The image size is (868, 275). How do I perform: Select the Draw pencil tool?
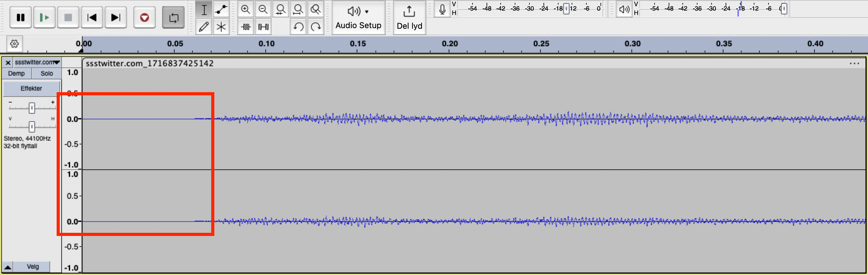203,27
